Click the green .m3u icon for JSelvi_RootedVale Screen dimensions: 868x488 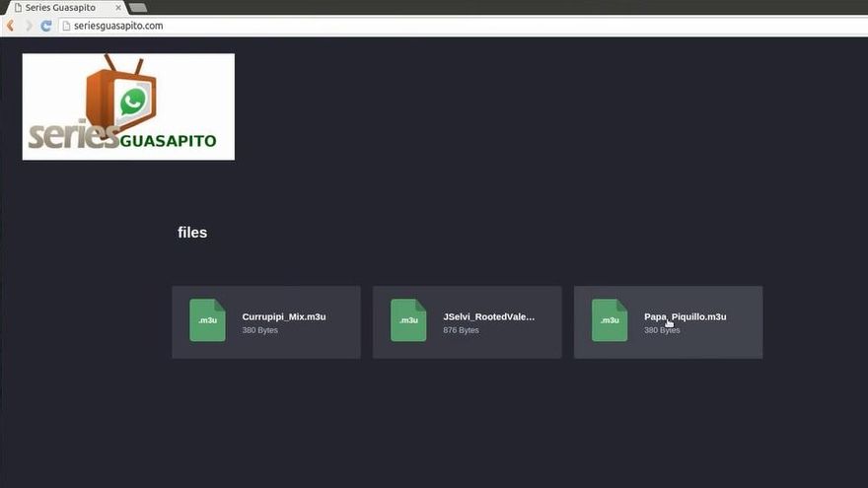click(x=408, y=320)
